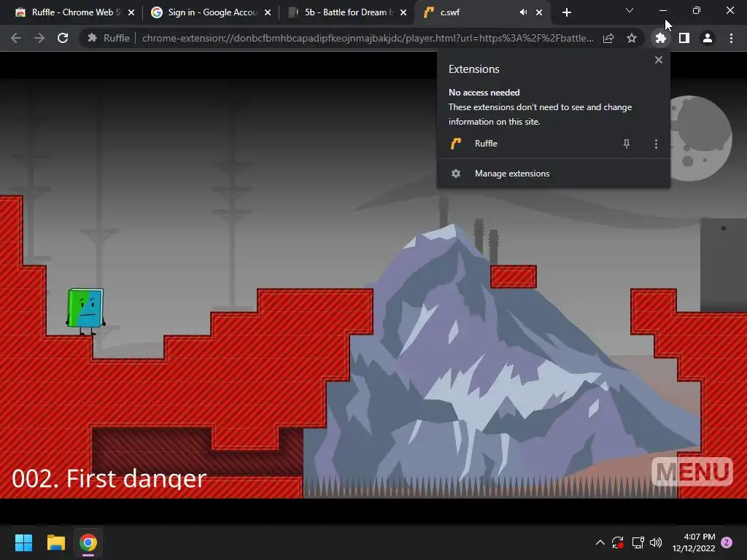Open more options for Ruffle extension
The height and width of the screenshot is (560, 747).
pos(656,144)
